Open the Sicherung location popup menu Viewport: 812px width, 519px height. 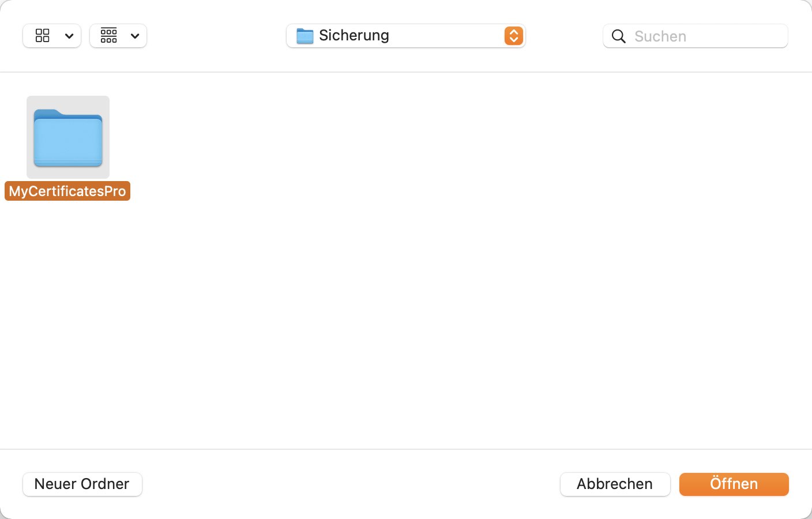tap(406, 36)
